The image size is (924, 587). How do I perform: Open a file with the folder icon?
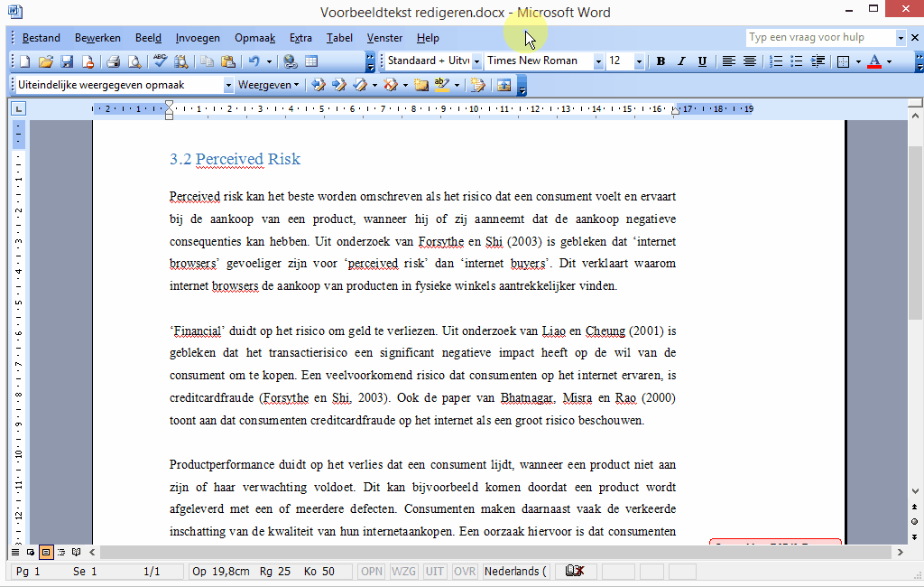click(46, 61)
